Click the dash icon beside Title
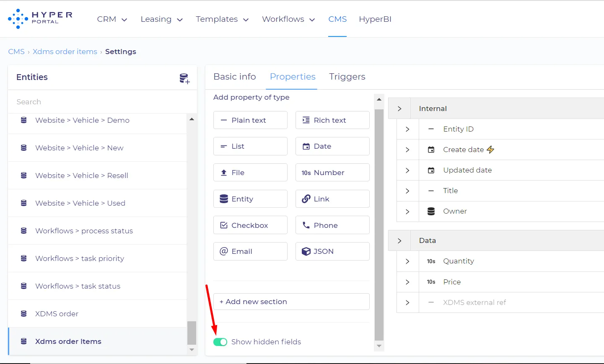The width and height of the screenshot is (604, 364). (x=431, y=191)
